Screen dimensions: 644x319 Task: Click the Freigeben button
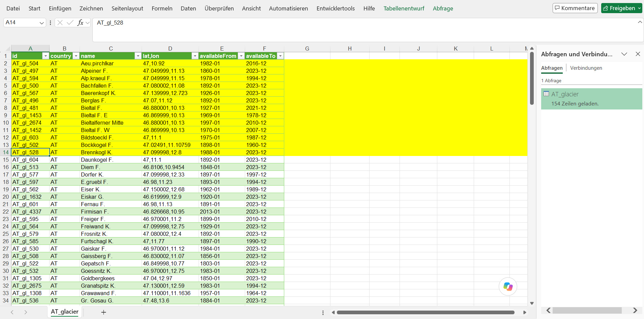[x=619, y=8]
